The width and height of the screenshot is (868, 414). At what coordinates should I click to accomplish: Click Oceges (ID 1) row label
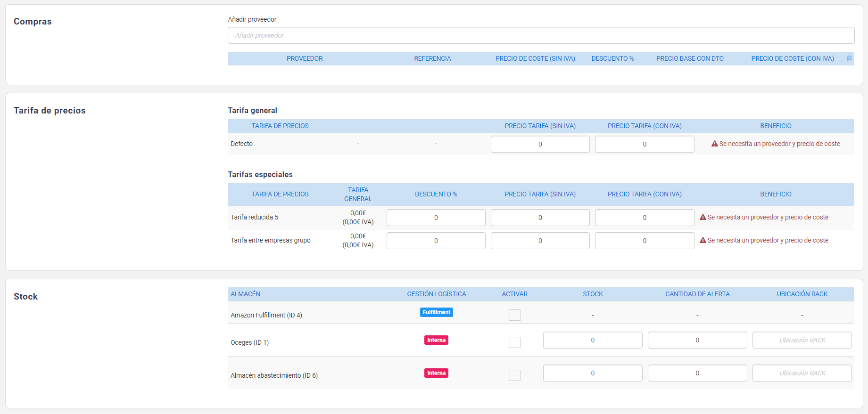click(x=249, y=342)
